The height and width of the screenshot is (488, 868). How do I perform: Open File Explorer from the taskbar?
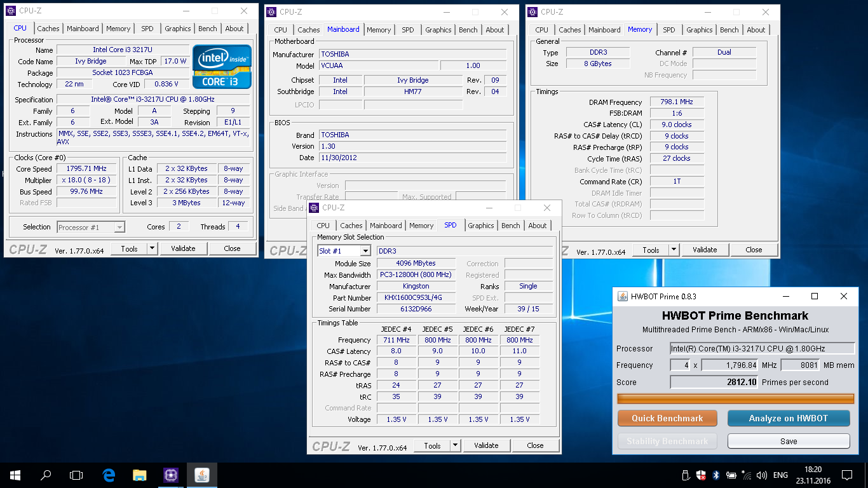click(x=140, y=475)
